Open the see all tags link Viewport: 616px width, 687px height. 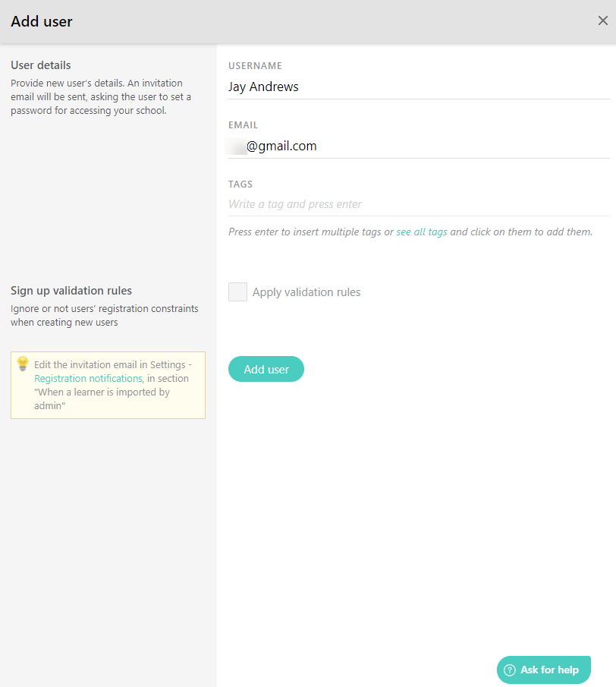point(421,232)
